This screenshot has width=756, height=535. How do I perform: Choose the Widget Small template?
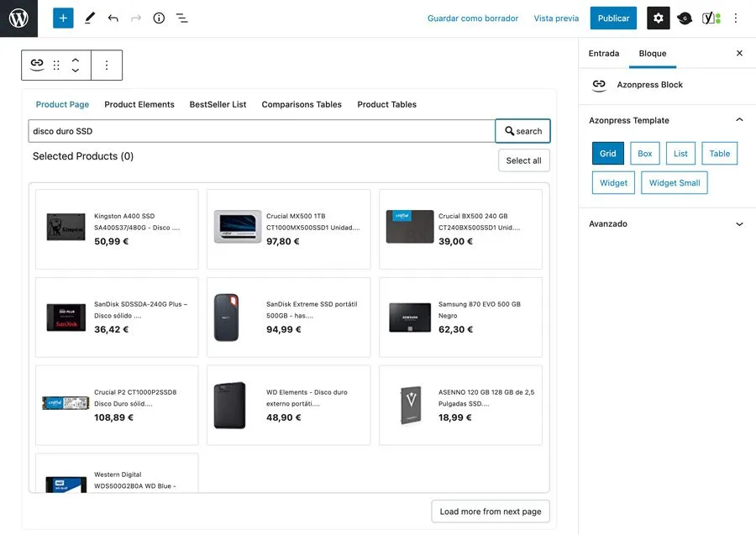coord(674,182)
